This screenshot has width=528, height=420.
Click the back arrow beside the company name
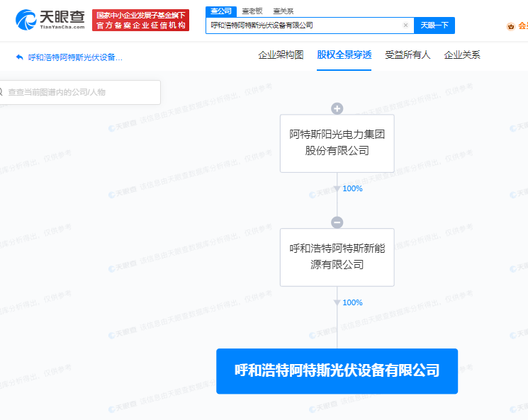coord(19,57)
